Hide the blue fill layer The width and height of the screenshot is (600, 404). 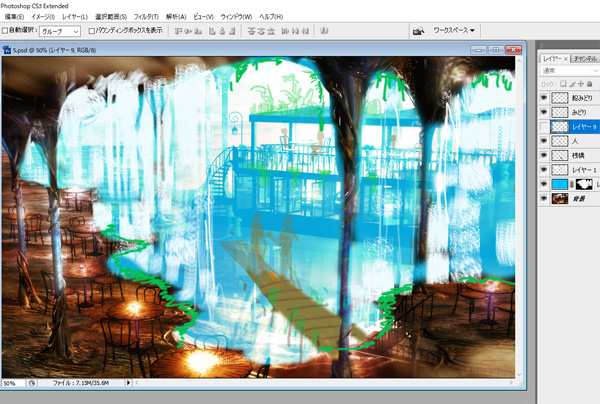point(544,184)
